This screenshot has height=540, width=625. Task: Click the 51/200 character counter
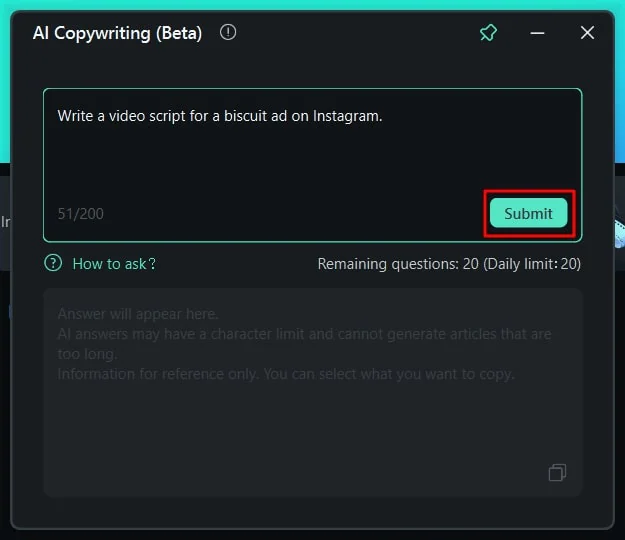81,214
